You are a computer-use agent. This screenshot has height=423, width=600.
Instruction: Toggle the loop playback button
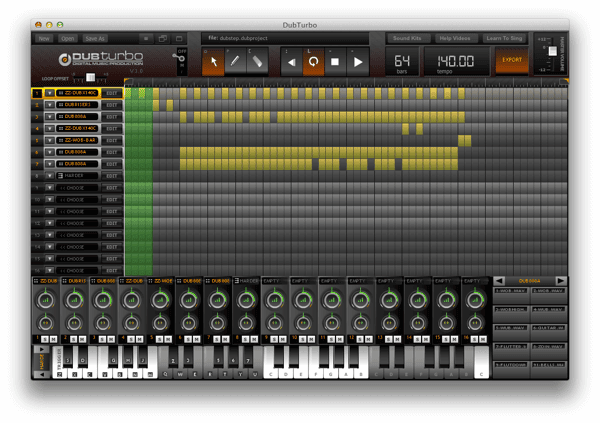(x=313, y=62)
